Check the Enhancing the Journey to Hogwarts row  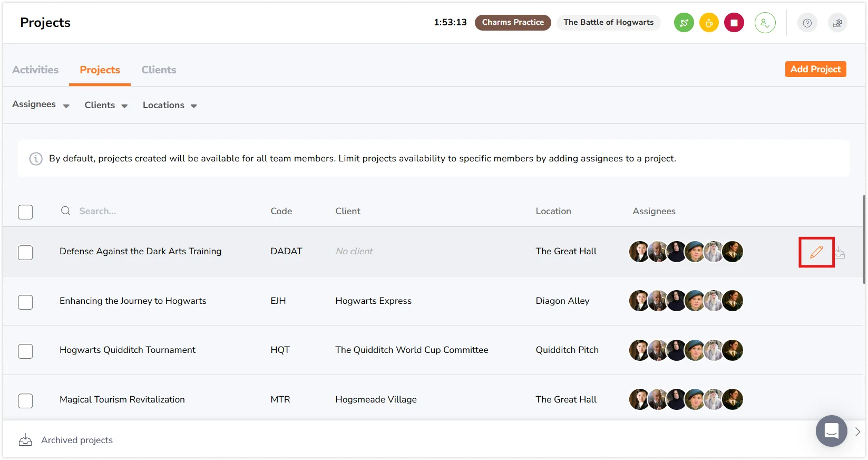point(25,302)
